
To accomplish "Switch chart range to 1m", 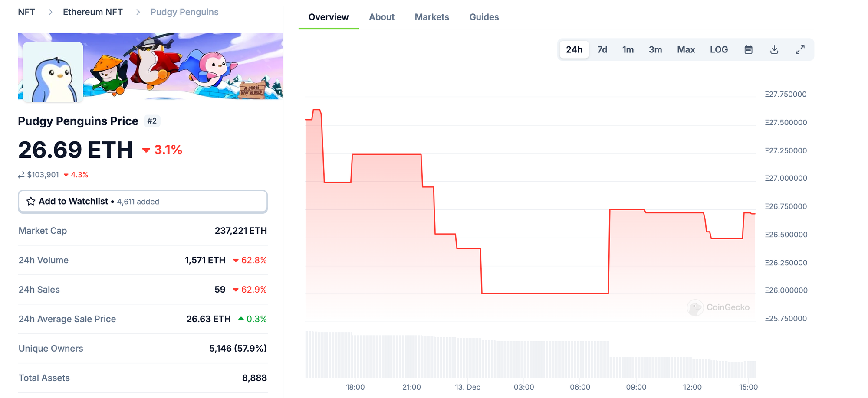I will click(628, 49).
